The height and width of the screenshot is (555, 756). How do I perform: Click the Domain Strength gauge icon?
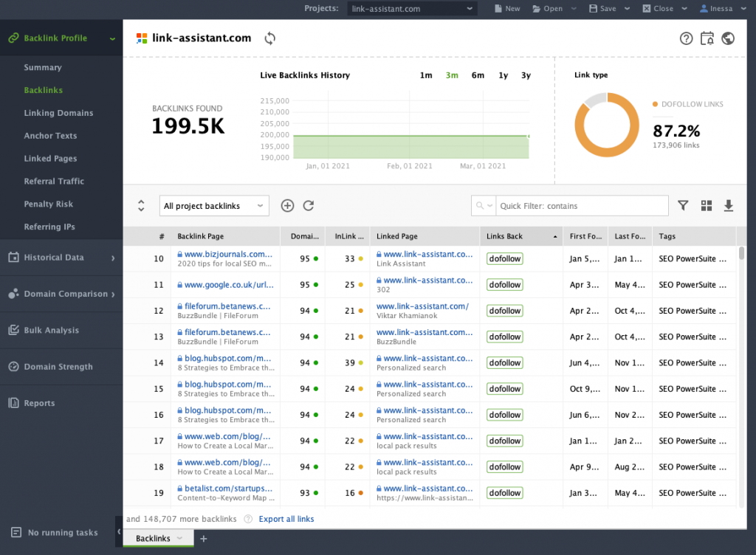coord(13,367)
